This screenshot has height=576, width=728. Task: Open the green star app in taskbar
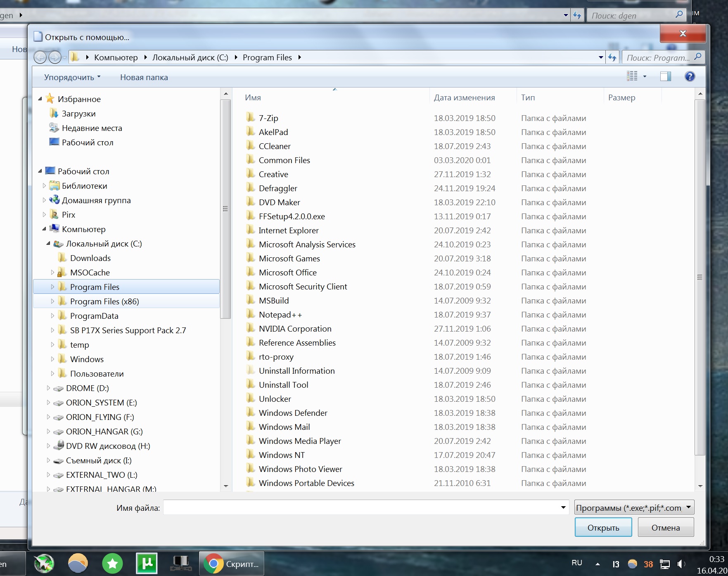point(112,564)
